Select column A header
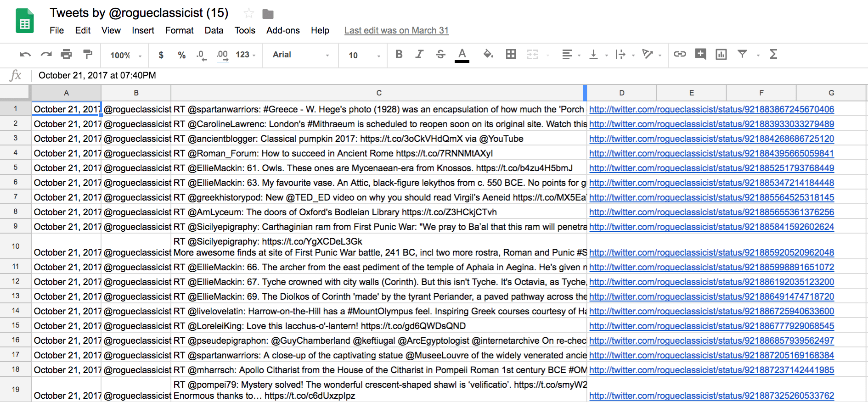This screenshot has height=402, width=868. click(66, 93)
